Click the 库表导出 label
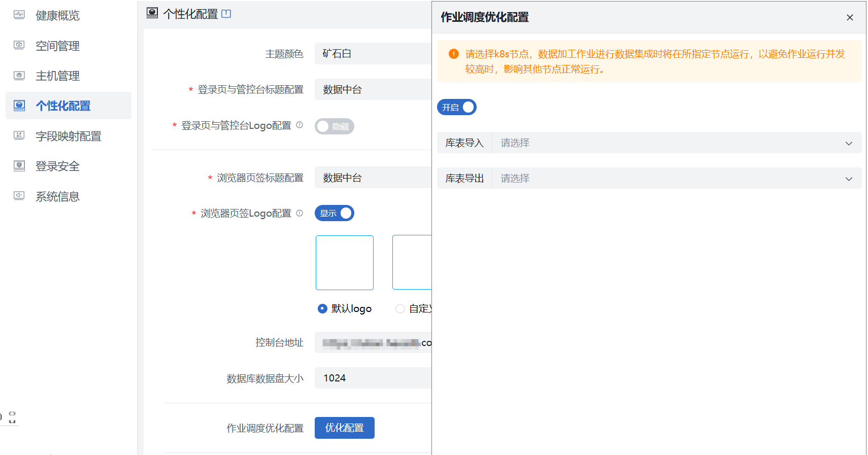 [x=464, y=179]
